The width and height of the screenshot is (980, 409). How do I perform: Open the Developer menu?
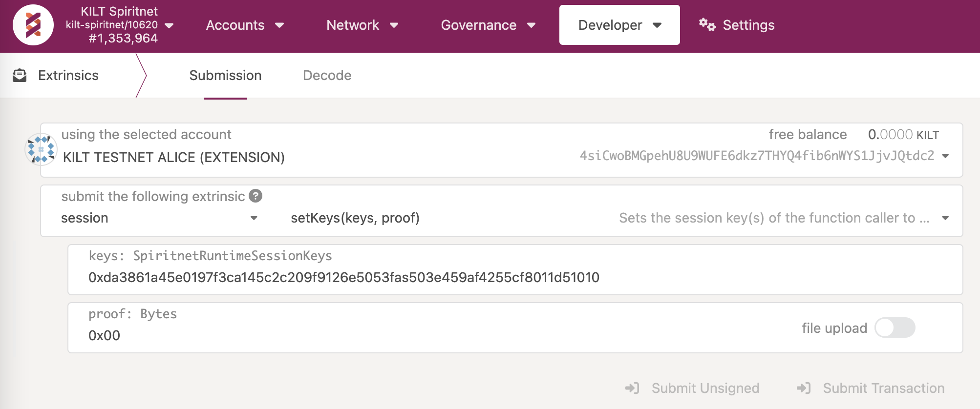(619, 25)
